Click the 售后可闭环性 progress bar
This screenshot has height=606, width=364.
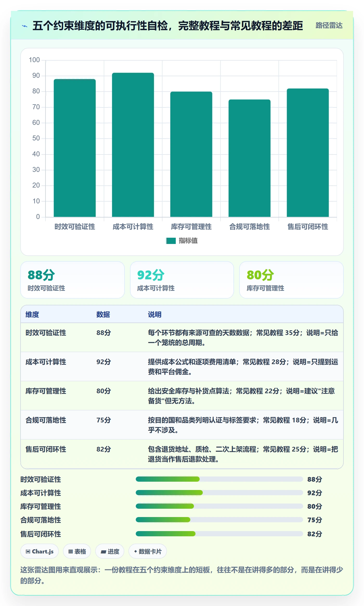(219, 534)
